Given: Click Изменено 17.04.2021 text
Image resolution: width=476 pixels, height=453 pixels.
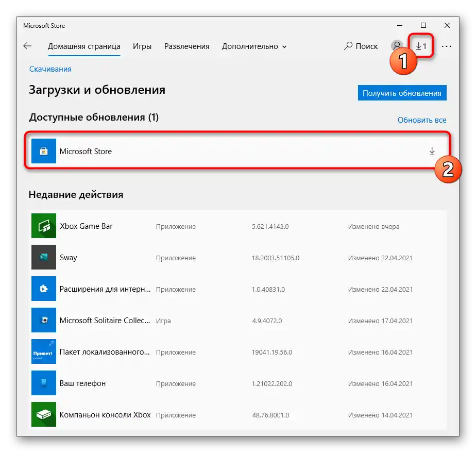Looking at the screenshot, I should coord(380,321).
